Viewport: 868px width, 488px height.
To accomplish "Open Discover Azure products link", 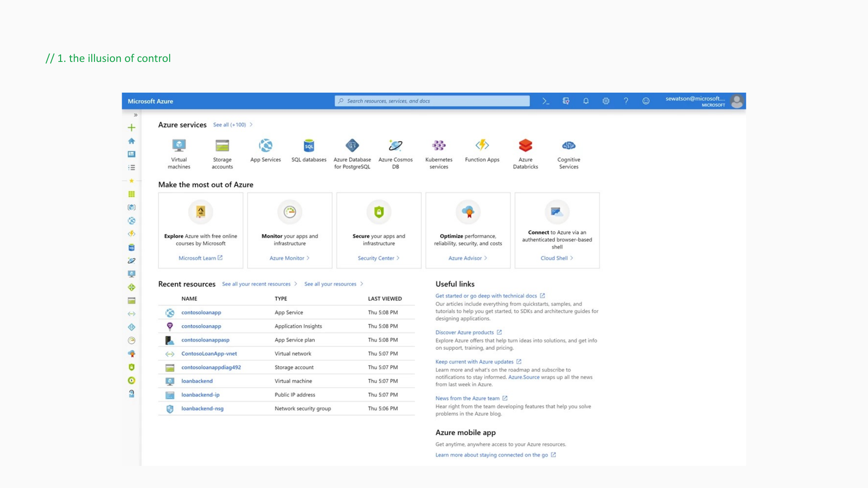I will point(468,333).
